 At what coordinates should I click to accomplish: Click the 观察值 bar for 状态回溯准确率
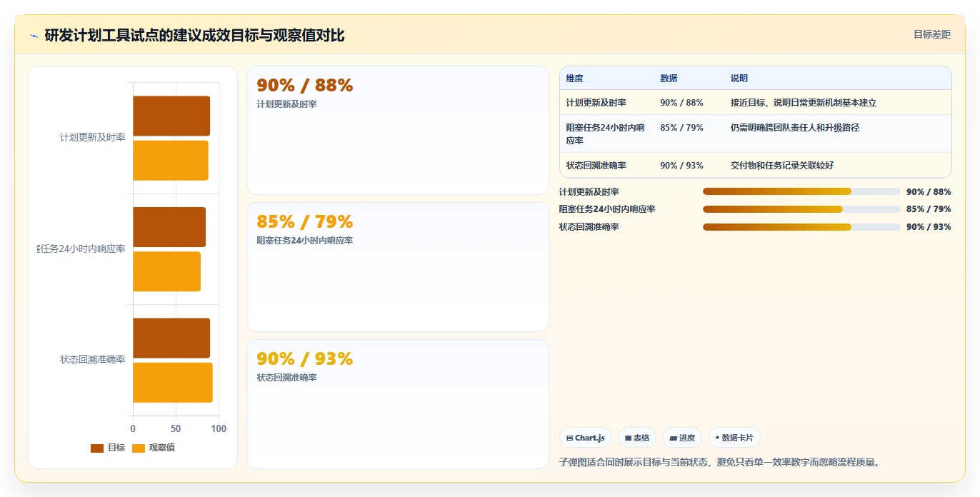[x=173, y=382]
